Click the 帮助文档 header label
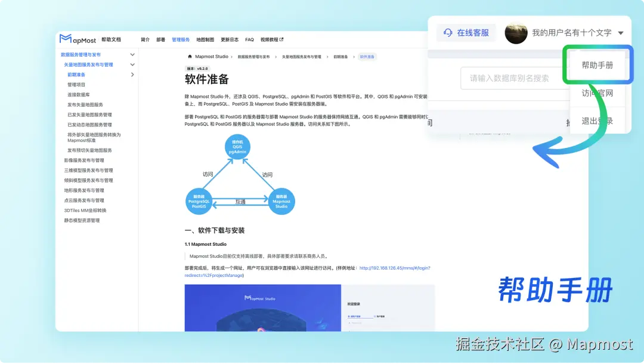This screenshot has height=364, width=644. coord(111,40)
